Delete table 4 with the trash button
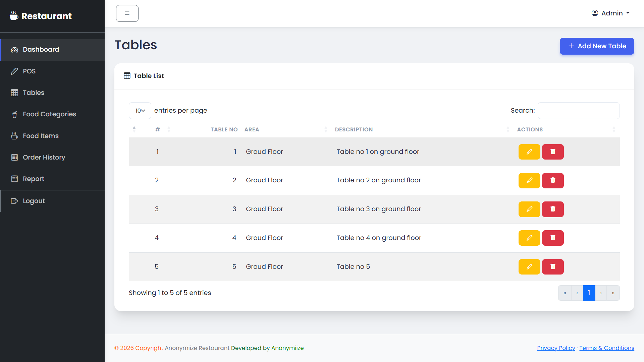644x362 pixels. pos(553,238)
